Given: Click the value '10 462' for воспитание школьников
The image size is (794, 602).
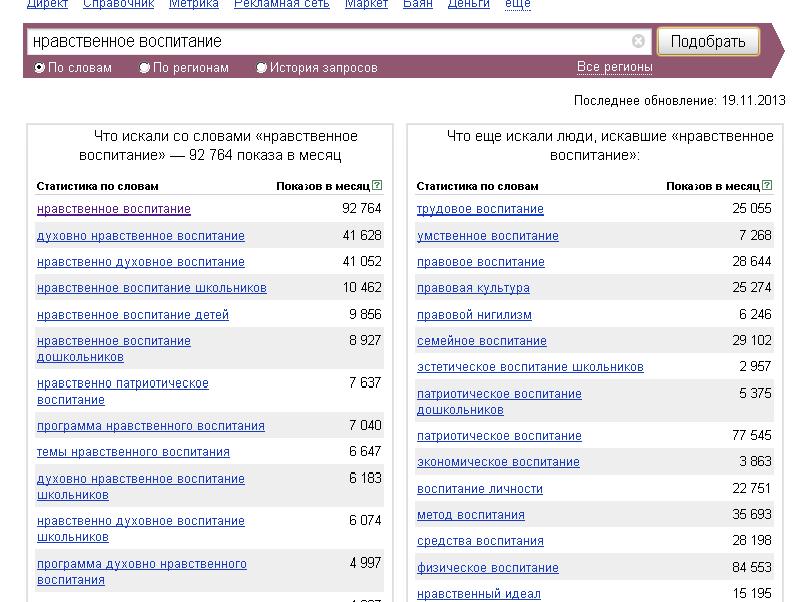Looking at the screenshot, I should click(x=362, y=287).
